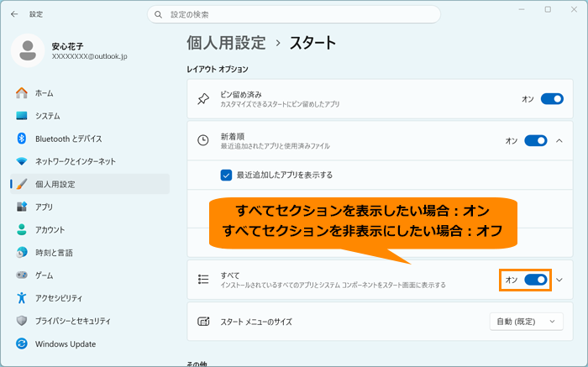The height and width of the screenshot is (367, 588).
Task: Open アクセシビリティ settings
Action: (x=90, y=298)
